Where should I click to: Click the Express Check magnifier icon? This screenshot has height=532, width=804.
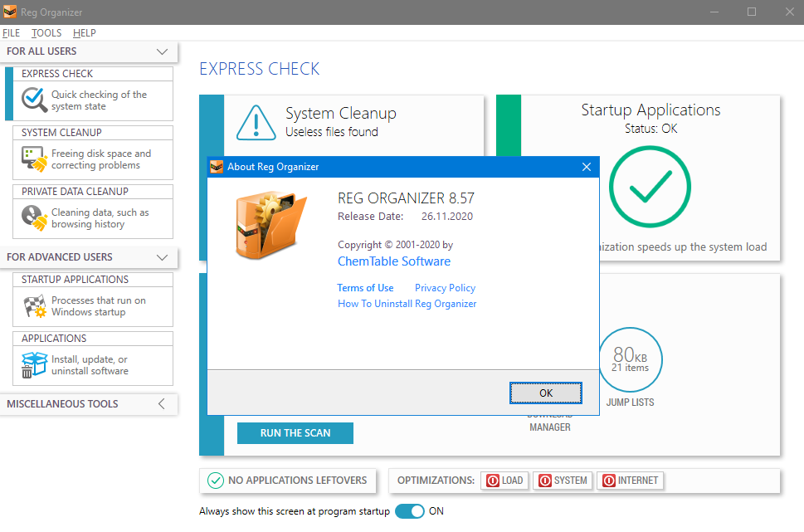[x=34, y=100]
